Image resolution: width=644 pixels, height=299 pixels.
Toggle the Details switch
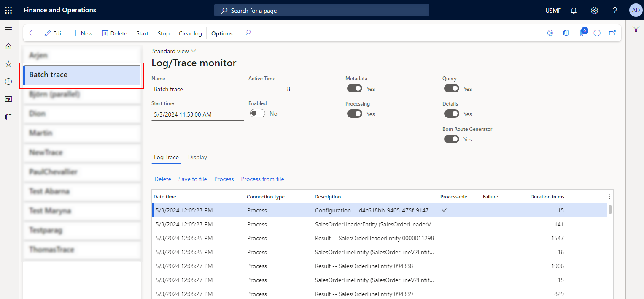pyautogui.click(x=452, y=114)
